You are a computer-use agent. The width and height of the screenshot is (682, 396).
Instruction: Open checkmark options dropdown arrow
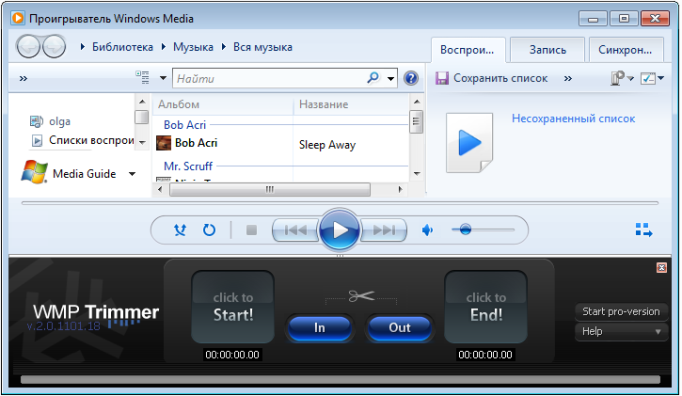pos(661,78)
